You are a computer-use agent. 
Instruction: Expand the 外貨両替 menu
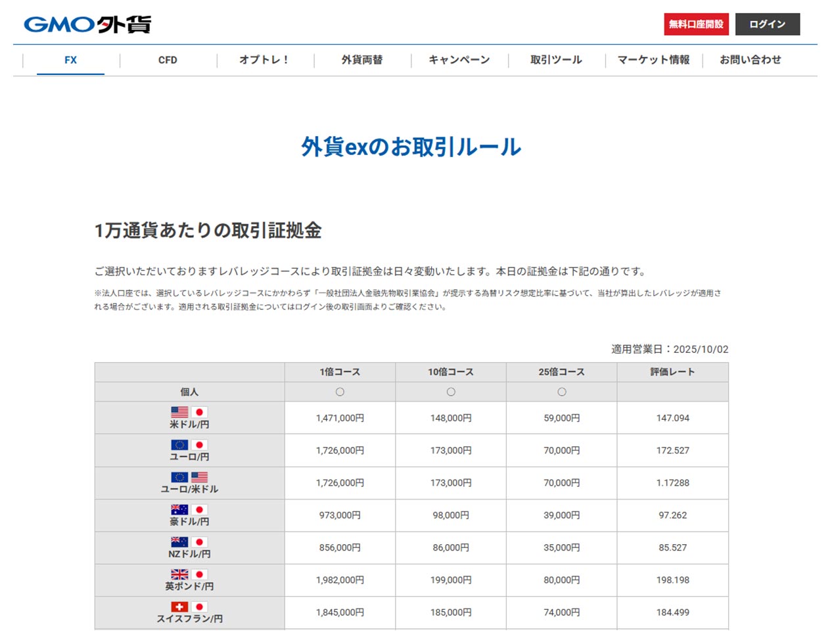pos(362,60)
